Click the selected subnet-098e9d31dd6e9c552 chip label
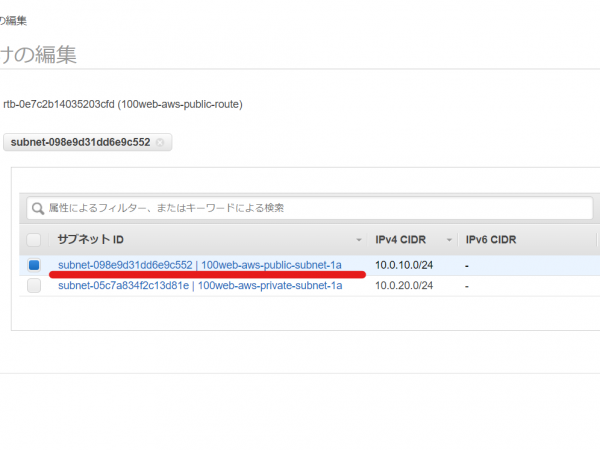Screen dimensions: 600x450 pos(80,142)
